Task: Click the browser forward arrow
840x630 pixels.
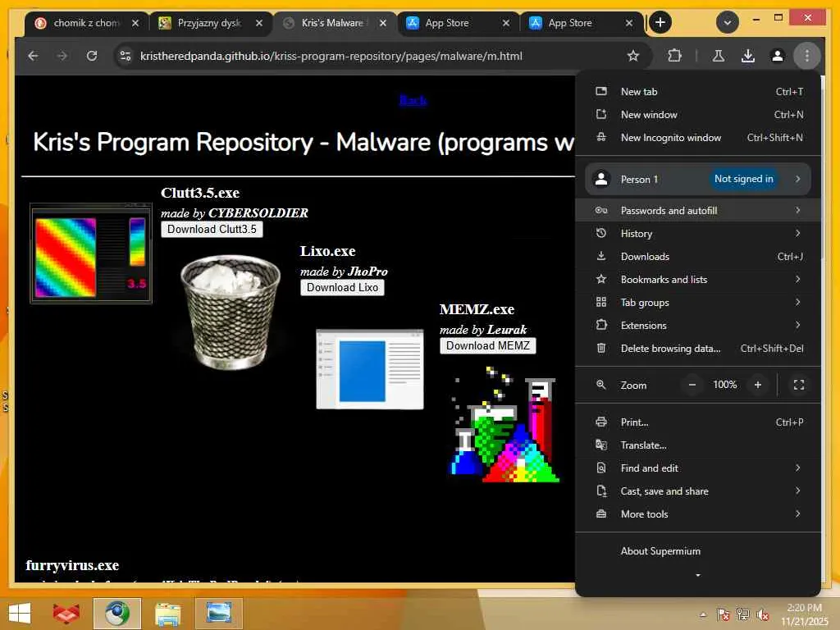Action: [62, 56]
